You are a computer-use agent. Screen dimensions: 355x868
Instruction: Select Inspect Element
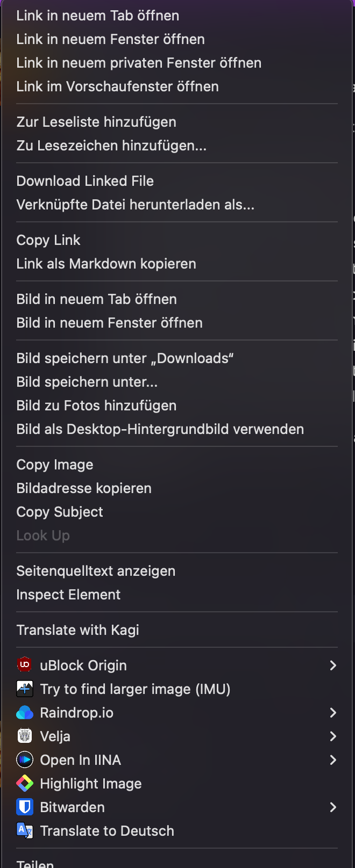68,595
